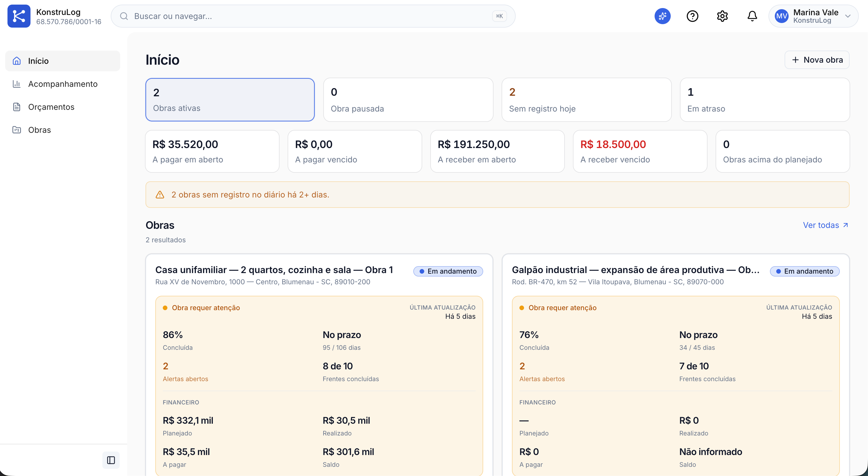The height and width of the screenshot is (476, 868).
Task: Select the Sem registro hoje card
Action: point(586,100)
